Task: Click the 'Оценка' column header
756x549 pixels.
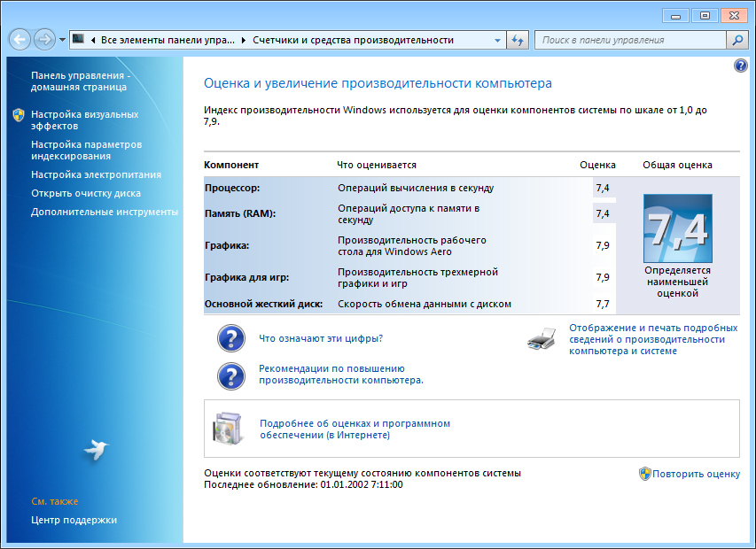Action: (597, 166)
